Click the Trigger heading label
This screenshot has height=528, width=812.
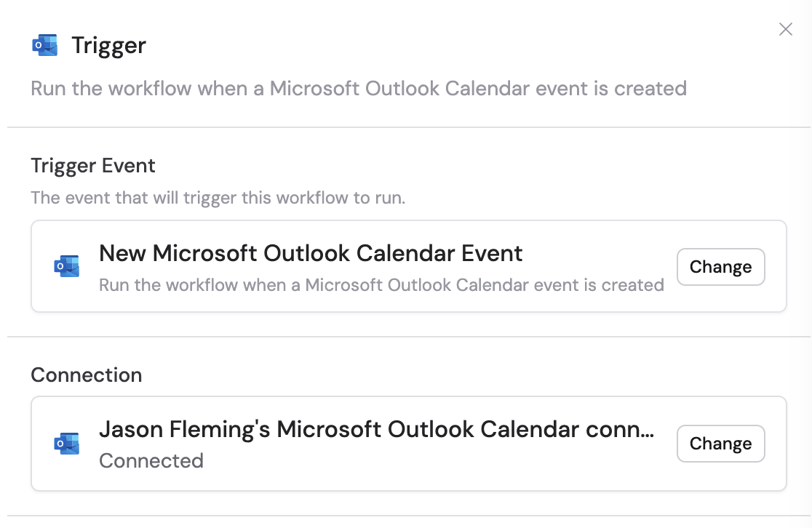pyautogui.click(x=108, y=44)
